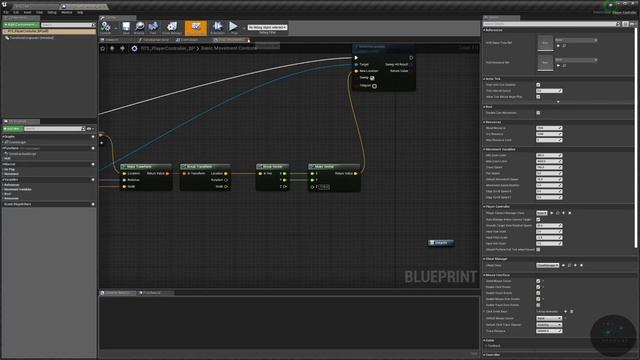Image resolution: width=640 pixels, height=360 pixels.
Task: Open the debug object filter dropdown
Action: pos(267,27)
